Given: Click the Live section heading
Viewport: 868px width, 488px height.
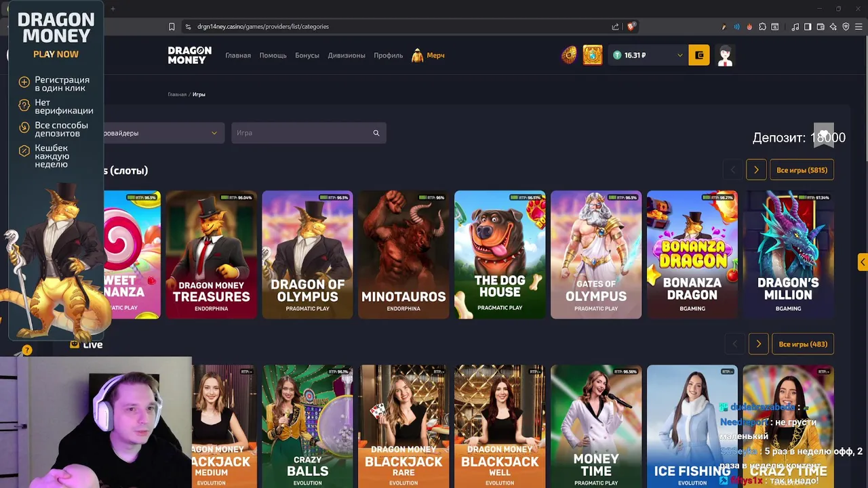Looking at the screenshot, I should (x=92, y=344).
